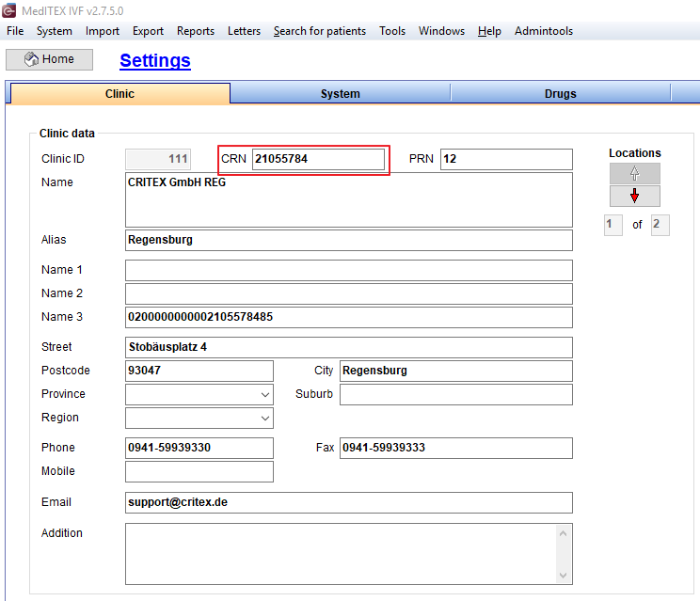Click the Settings heading link
The width and height of the screenshot is (700, 601).
pos(155,60)
